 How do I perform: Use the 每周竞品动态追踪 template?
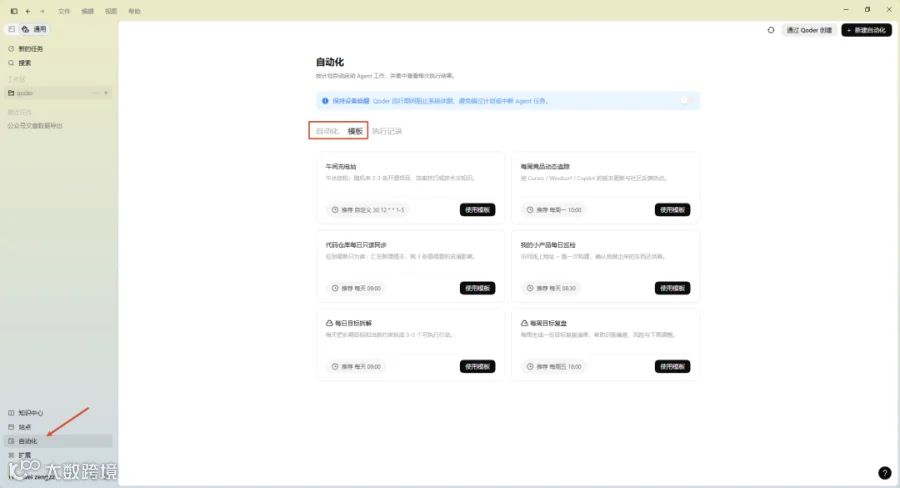pyautogui.click(x=673, y=210)
